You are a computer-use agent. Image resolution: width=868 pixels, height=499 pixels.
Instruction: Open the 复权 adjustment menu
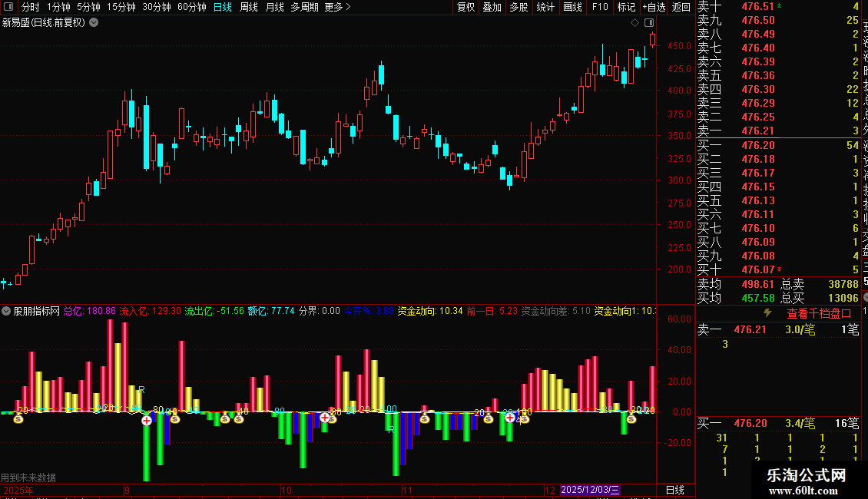click(465, 7)
